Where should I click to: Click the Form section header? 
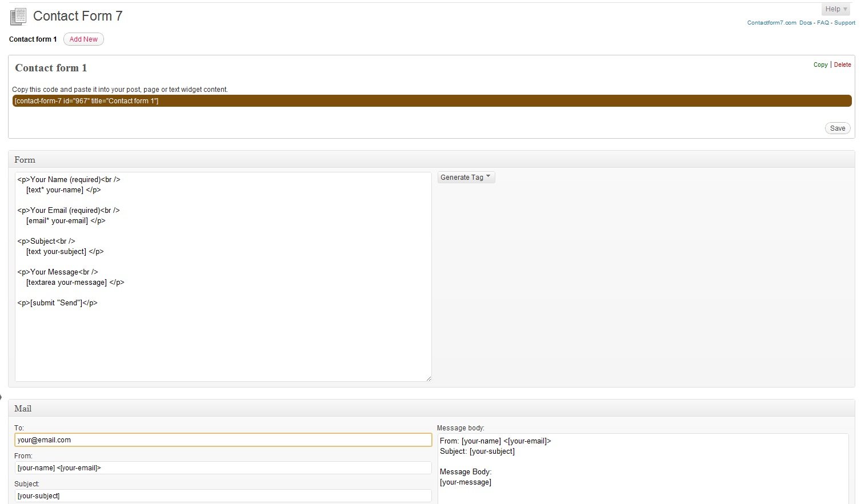[x=431, y=160]
